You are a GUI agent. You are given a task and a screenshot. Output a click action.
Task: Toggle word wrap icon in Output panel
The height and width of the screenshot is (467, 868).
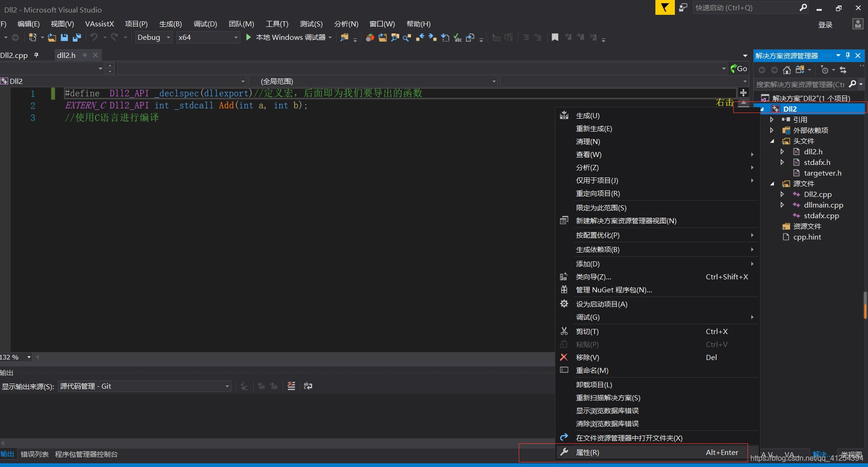point(308,386)
